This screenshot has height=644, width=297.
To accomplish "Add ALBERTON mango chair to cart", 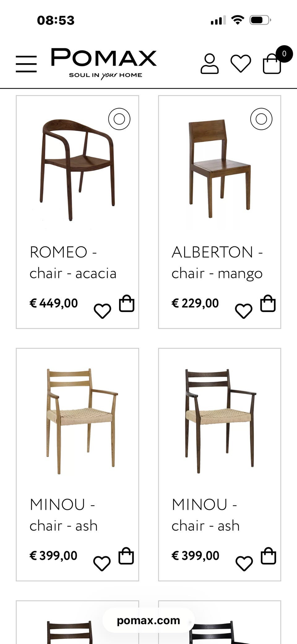I will coord(268,304).
